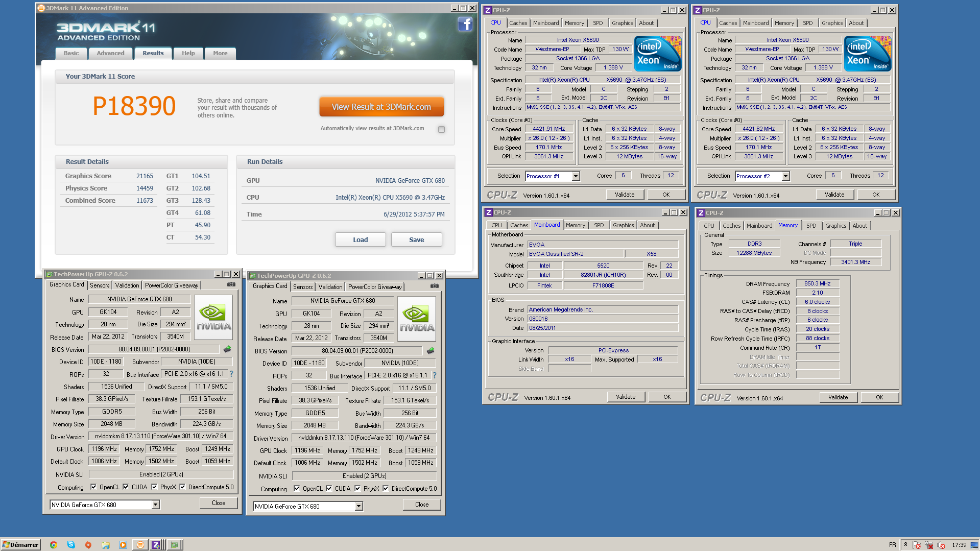The width and height of the screenshot is (980, 551).
Task: Show hidden tray icons arrow
Action: coord(905,545)
